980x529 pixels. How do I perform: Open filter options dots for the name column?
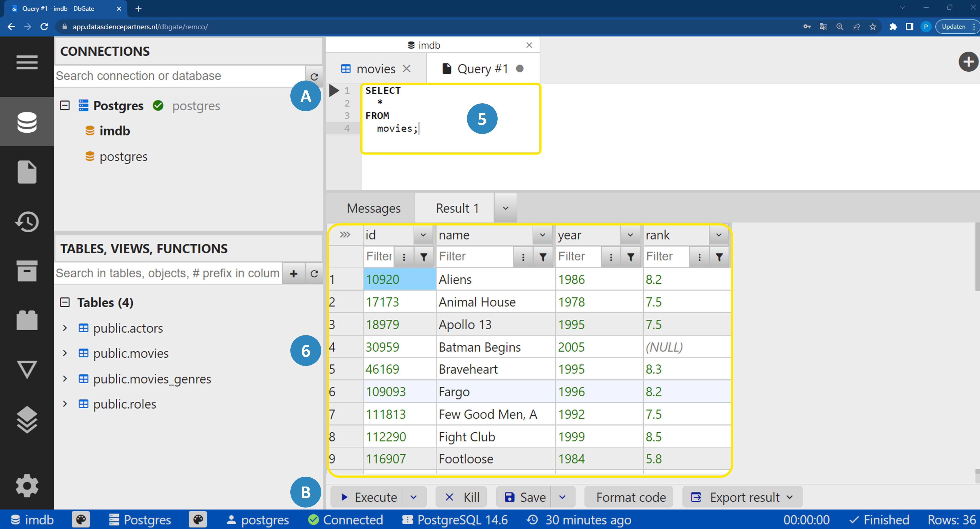(523, 257)
